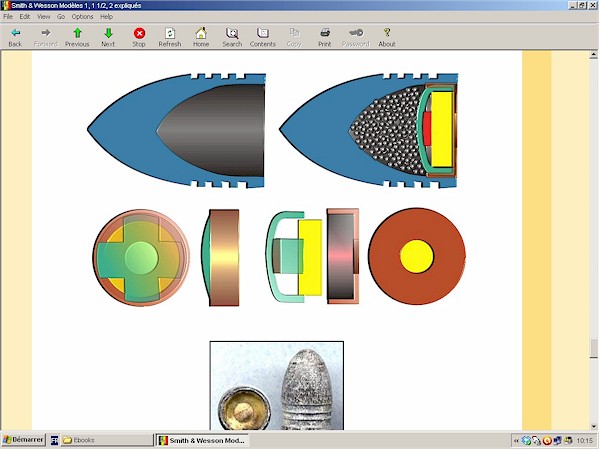Open the About dialog
Viewport: 600px width, 450px height.
point(387,37)
